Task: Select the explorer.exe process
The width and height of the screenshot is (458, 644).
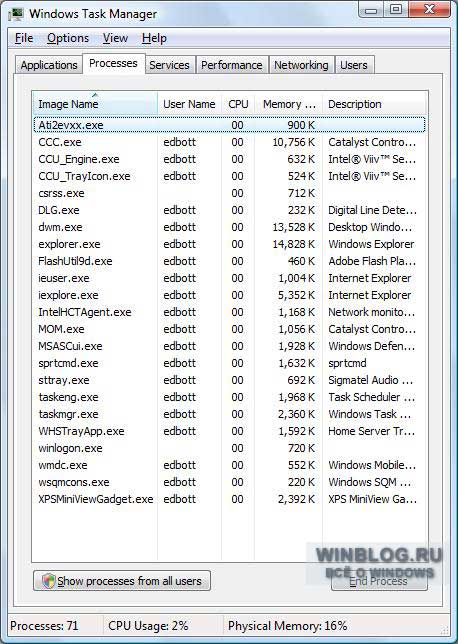Action: click(x=229, y=244)
